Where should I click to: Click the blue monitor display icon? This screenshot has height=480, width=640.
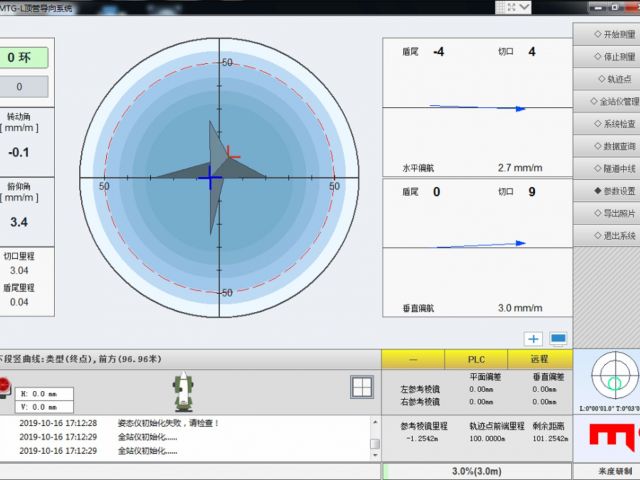coord(558,339)
